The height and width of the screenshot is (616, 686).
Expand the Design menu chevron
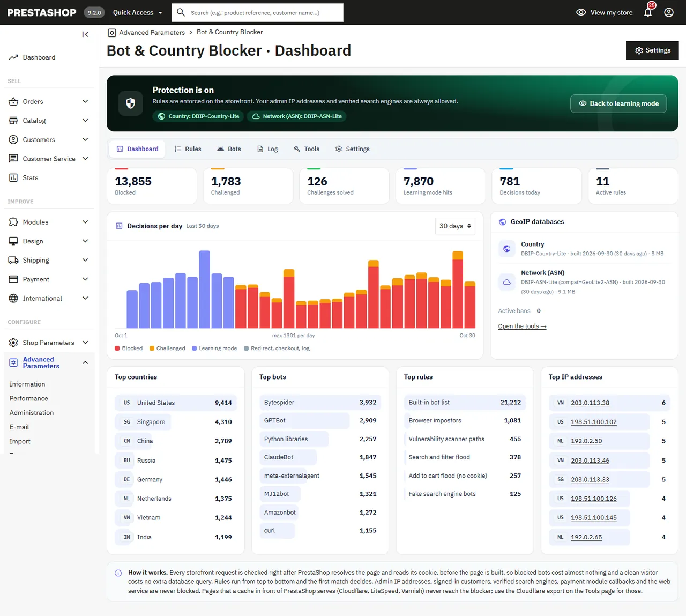85,241
